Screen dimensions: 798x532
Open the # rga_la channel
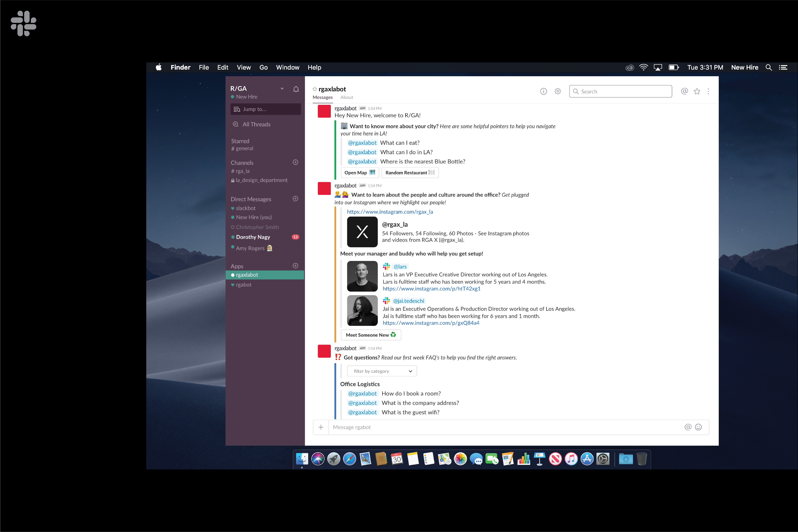point(240,171)
